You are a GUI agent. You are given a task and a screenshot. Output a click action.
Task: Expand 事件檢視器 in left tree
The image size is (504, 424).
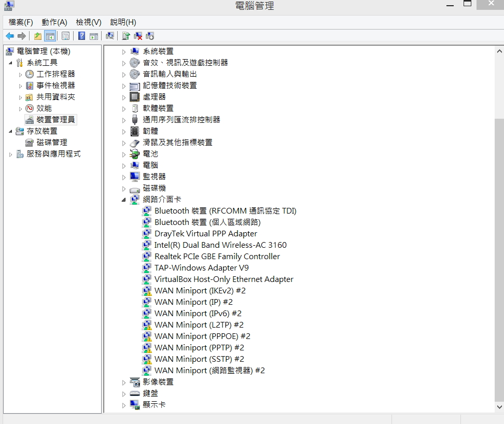(20, 86)
